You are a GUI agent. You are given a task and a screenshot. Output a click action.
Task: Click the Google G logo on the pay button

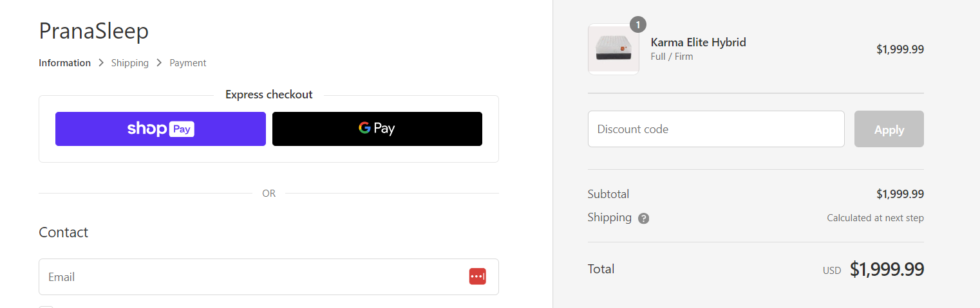click(x=364, y=129)
